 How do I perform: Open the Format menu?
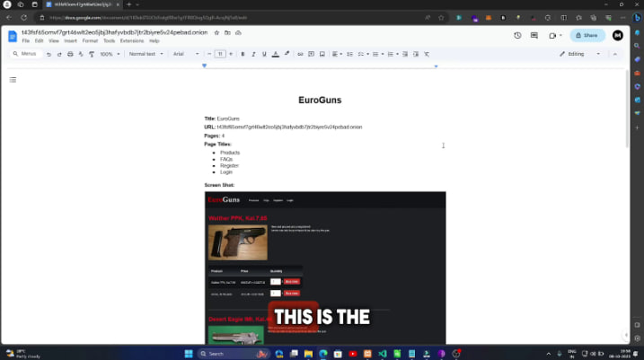click(x=90, y=41)
